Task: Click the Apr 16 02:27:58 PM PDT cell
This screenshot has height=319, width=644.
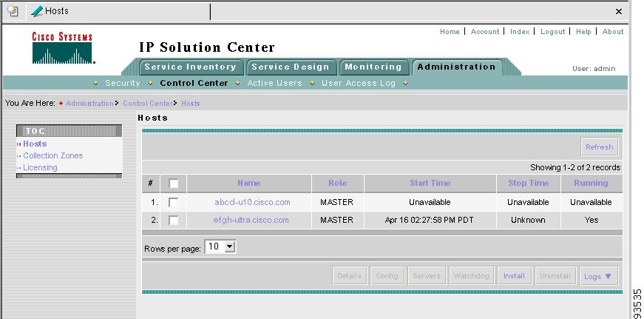Action: pos(429,221)
